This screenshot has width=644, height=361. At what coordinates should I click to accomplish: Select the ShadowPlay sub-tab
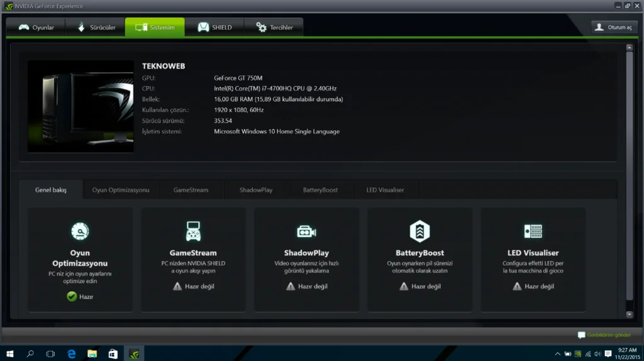point(256,190)
